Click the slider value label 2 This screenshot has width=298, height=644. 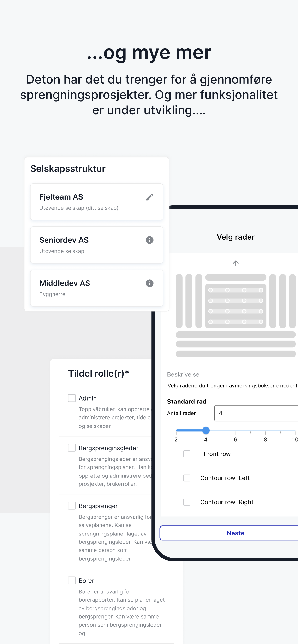[176, 439]
